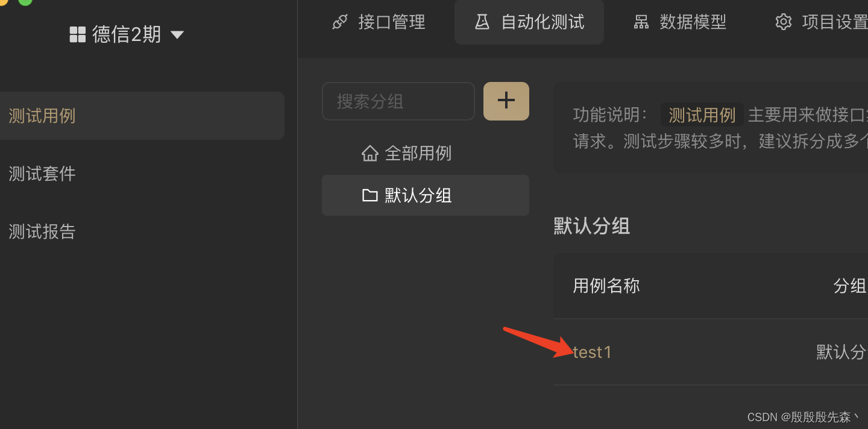Image resolution: width=868 pixels, height=429 pixels.
Task: Click the plus button to add group
Action: pos(506,101)
